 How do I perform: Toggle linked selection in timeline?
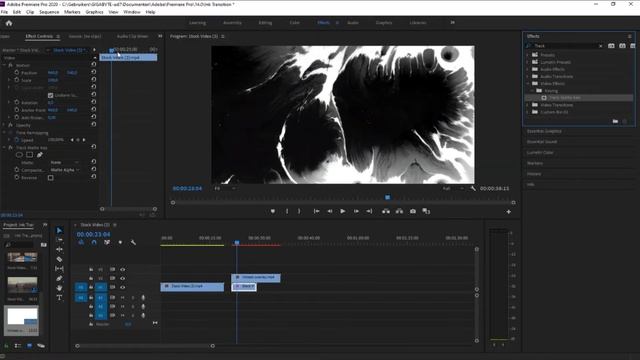(x=107, y=242)
